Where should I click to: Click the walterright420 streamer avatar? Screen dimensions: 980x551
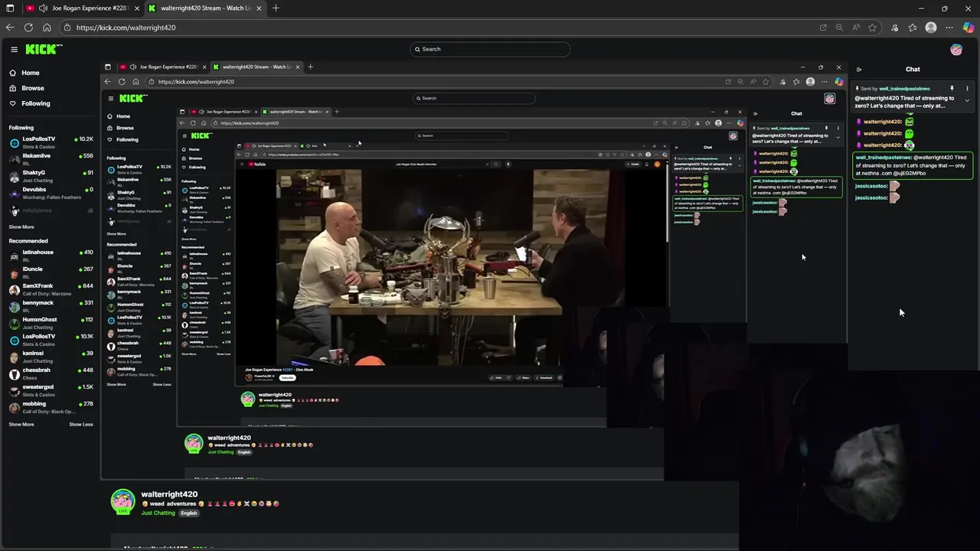122,502
